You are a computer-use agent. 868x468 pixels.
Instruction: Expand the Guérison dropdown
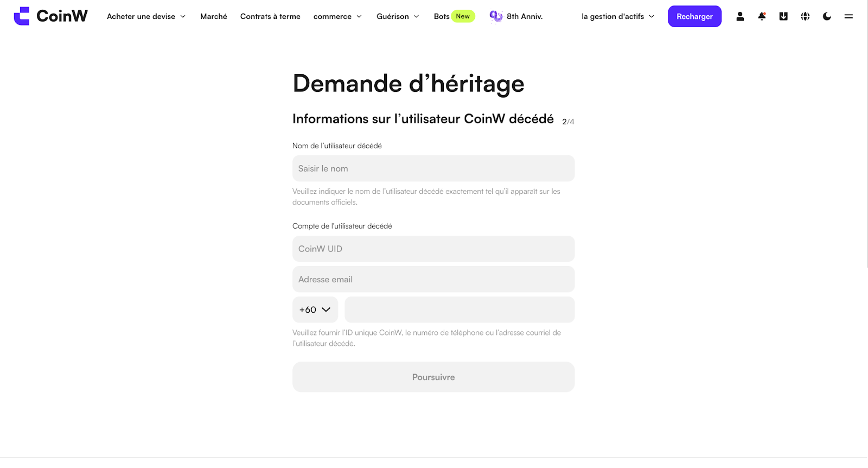point(398,16)
